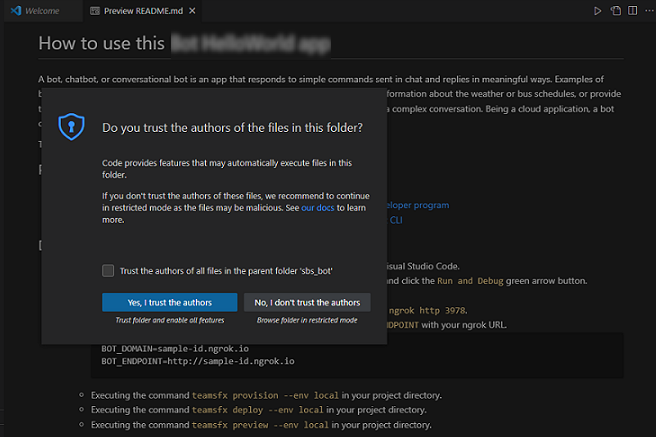
Task: Select the Preview README.md tab
Action: pyautogui.click(x=143, y=11)
